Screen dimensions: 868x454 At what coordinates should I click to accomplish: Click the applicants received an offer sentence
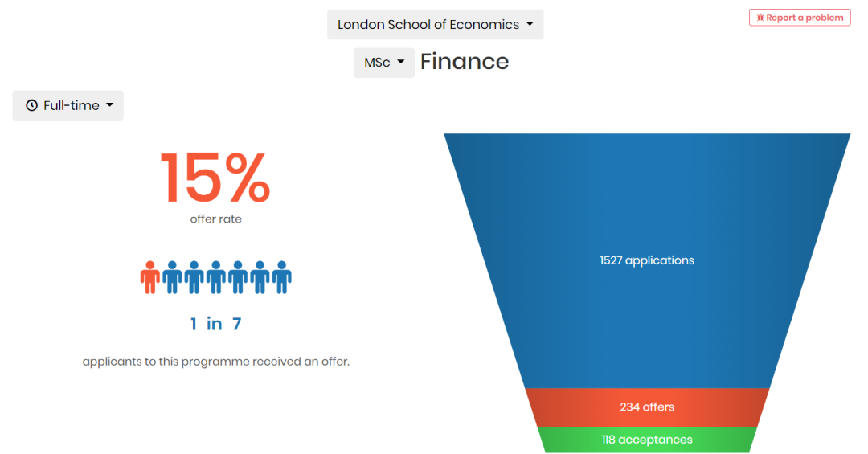click(216, 362)
